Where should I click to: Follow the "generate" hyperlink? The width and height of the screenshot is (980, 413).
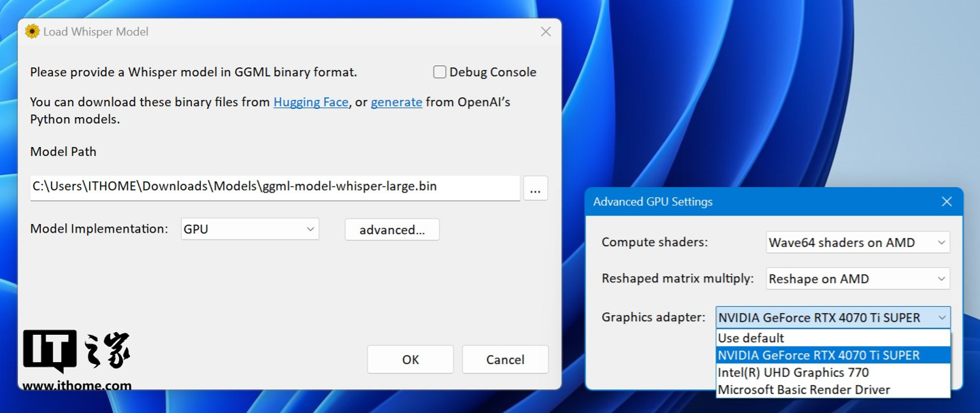(x=396, y=102)
